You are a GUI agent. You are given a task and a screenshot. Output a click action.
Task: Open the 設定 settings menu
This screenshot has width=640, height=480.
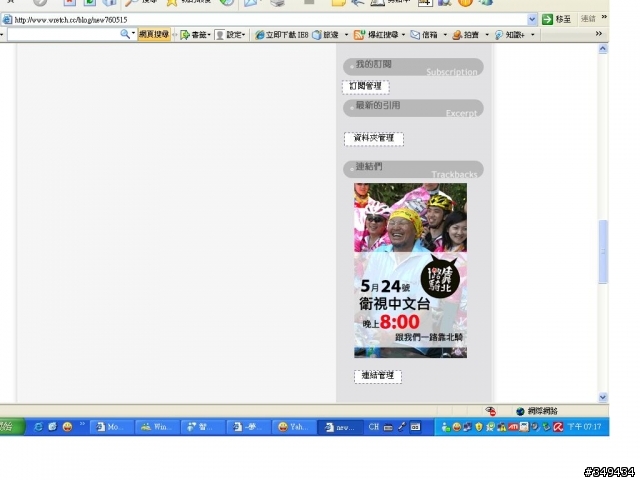(x=230, y=35)
